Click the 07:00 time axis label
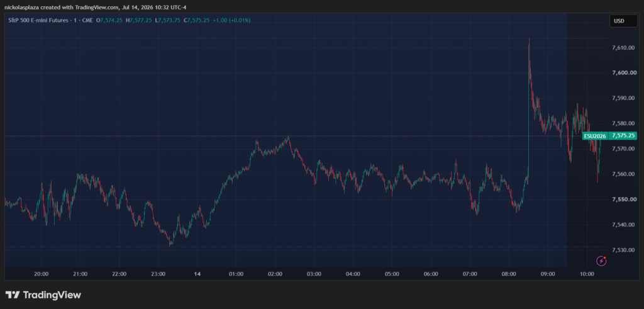 point(470,274)
